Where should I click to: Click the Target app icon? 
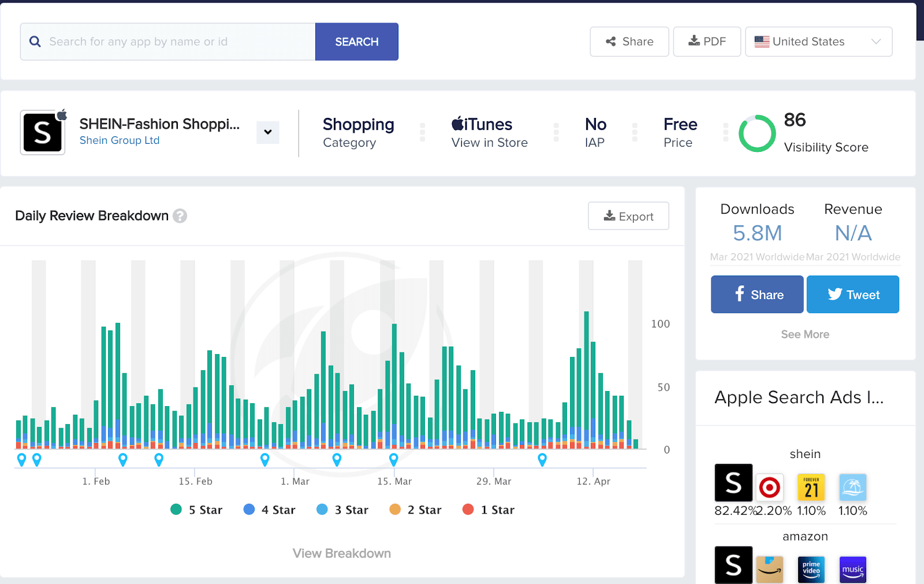(770, 488)
